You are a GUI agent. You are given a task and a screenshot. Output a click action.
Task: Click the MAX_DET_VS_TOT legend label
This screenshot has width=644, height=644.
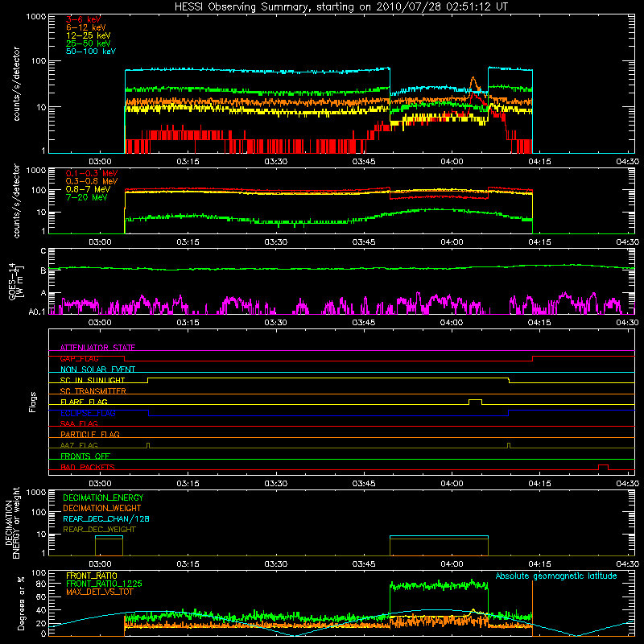[x=99, y=592]
